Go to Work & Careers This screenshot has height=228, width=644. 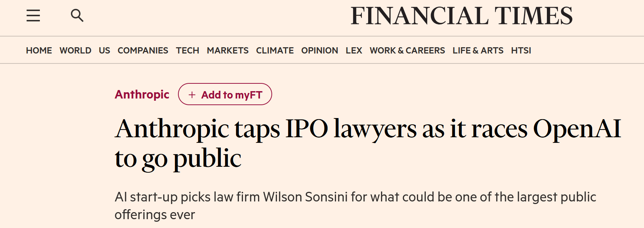[407, 51]
